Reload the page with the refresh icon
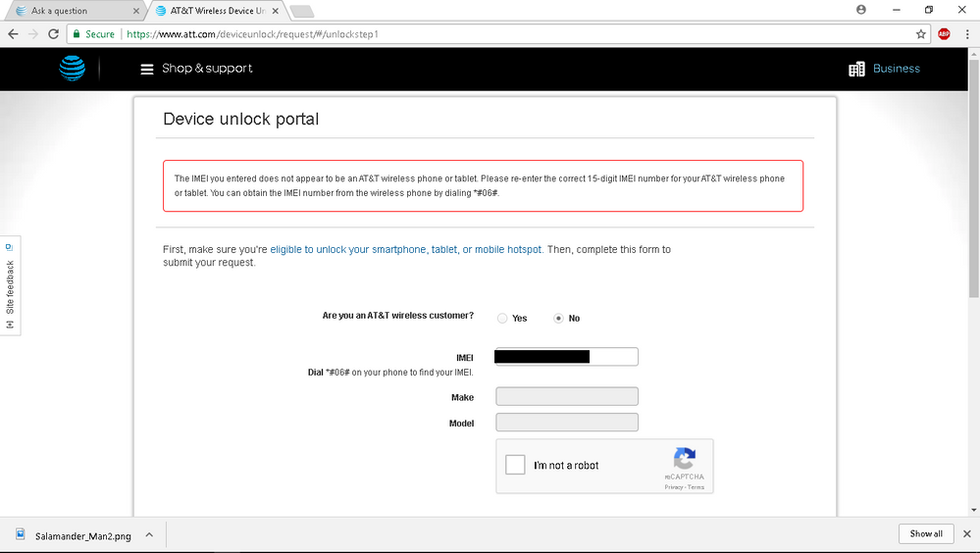 click(53, 33)
